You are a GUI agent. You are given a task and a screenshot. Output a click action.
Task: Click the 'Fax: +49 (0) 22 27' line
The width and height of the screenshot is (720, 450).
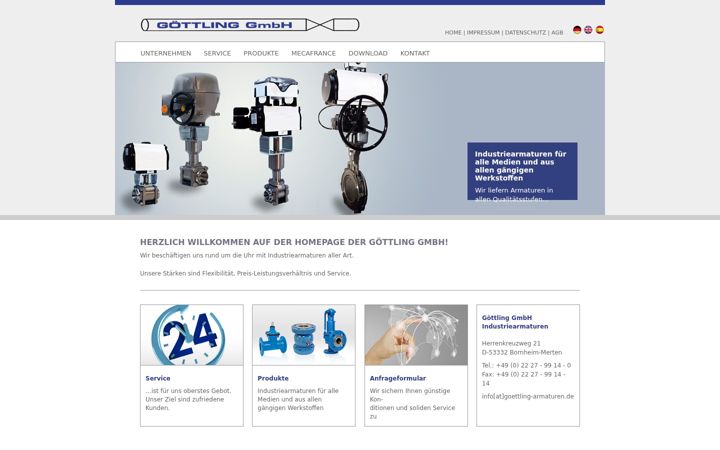523,379
